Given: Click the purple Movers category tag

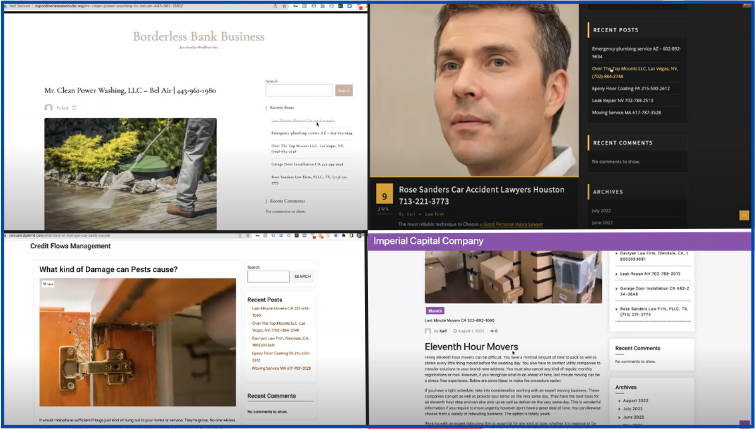Looking at the screenshot, I should click(x=435, y=311).
